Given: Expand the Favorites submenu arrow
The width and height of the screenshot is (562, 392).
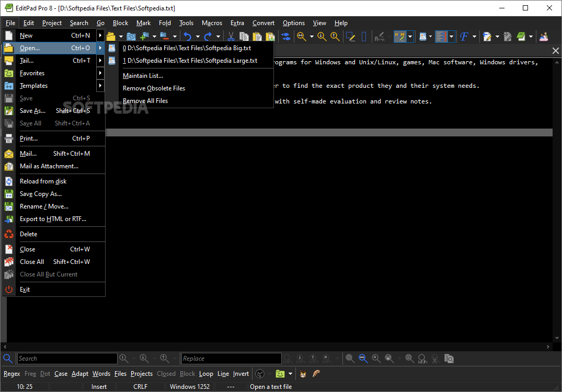Looking at the screenshot, I should pos(100,73).
